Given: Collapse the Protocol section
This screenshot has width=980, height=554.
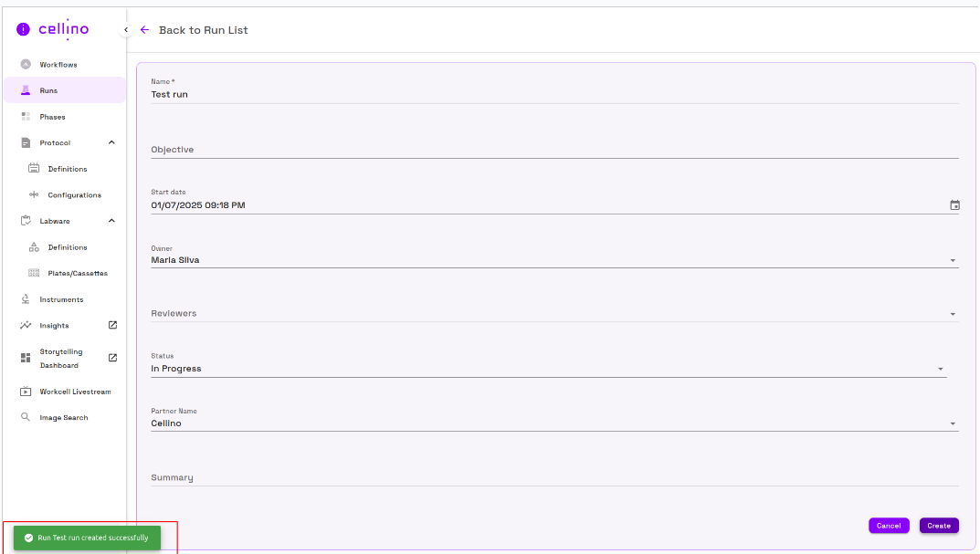Looking at the screenshot, I should tap(111, 142).
